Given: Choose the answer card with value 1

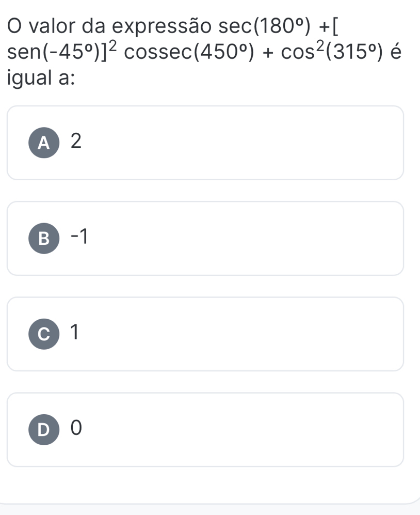Looking at the screenshot, I should pyautogui.click(x=205, y=334).
